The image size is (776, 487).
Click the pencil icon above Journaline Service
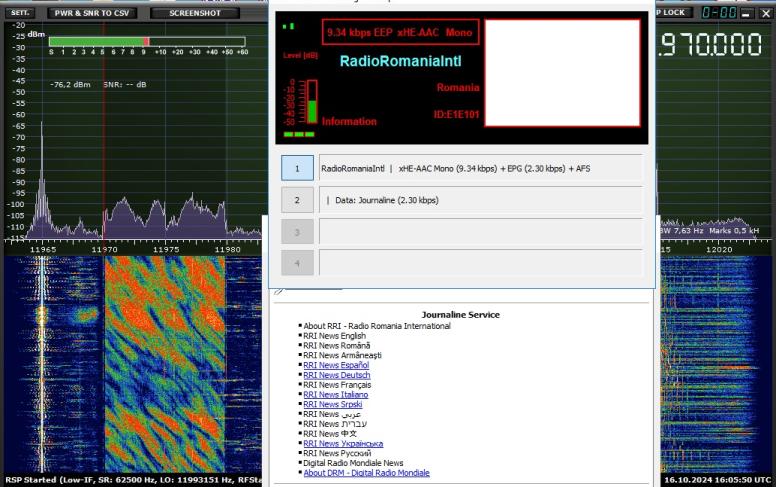point(279,291)
